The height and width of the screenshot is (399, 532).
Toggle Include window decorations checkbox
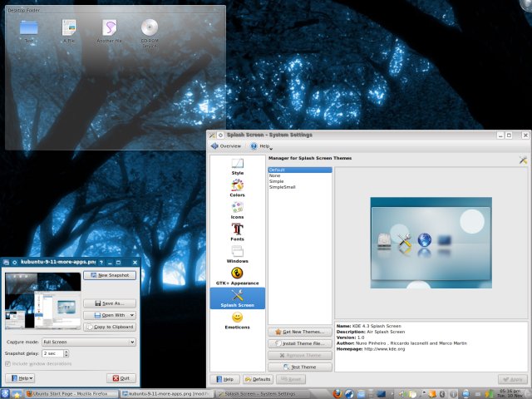coord(9,364)
